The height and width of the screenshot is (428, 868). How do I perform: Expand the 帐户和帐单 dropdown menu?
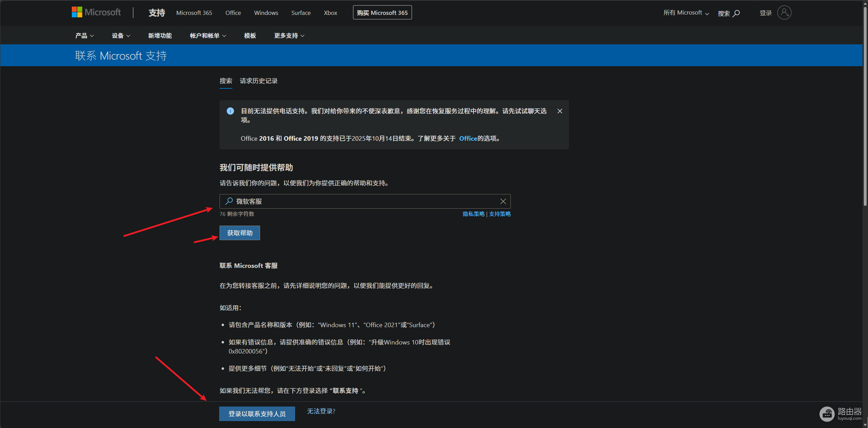pyautogui.click(x=208, y=36)
